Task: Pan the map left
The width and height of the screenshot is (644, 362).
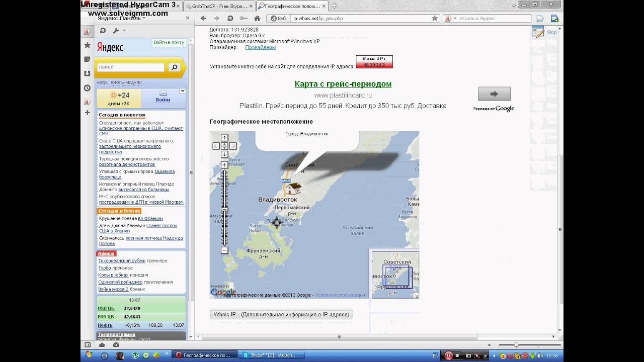Action: (x=216, y=146)
